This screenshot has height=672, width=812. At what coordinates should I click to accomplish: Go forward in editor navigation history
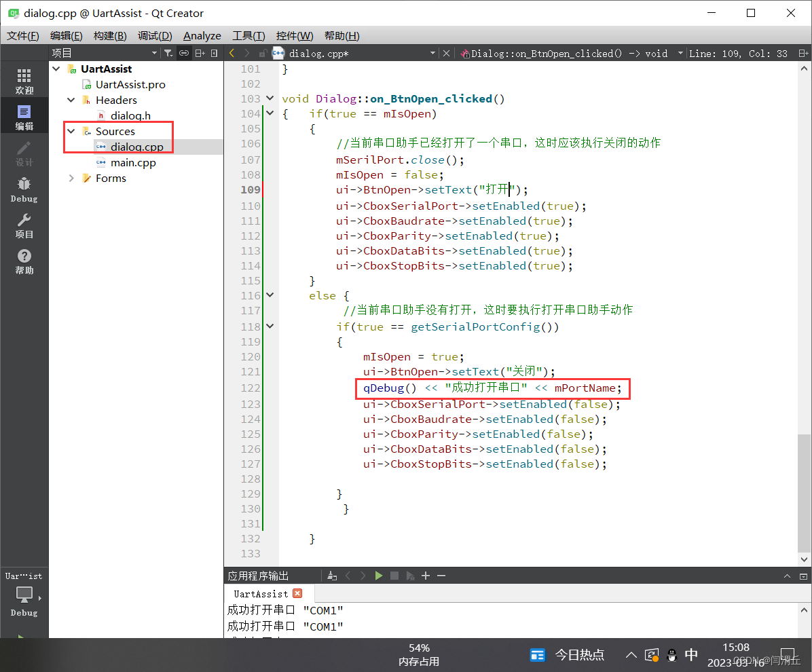point(247,54)
